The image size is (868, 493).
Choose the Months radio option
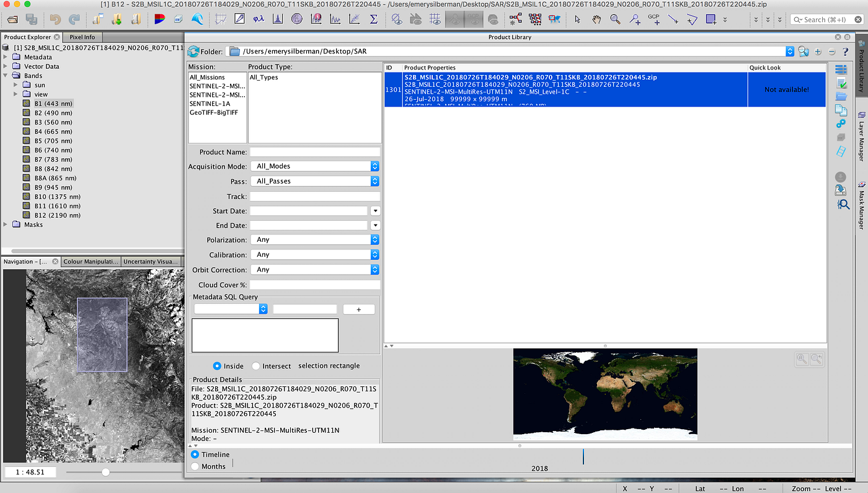point(195,466)
